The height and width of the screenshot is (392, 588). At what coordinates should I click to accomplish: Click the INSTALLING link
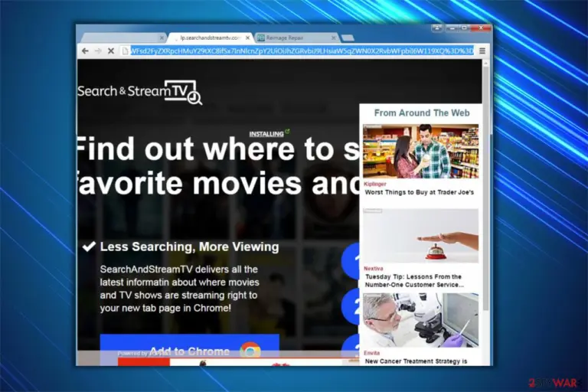[266, 134]
